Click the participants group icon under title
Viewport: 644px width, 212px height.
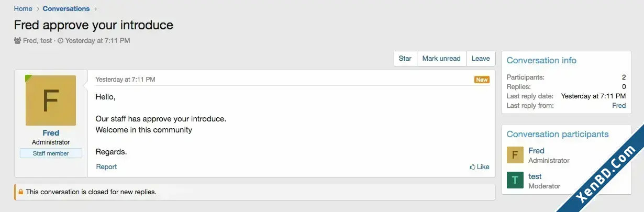[x=18, y=40]
